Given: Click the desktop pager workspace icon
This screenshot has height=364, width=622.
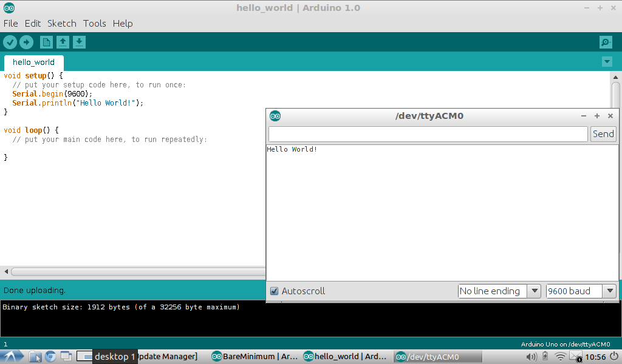Looking at the screenshot, I should point(84,357).
